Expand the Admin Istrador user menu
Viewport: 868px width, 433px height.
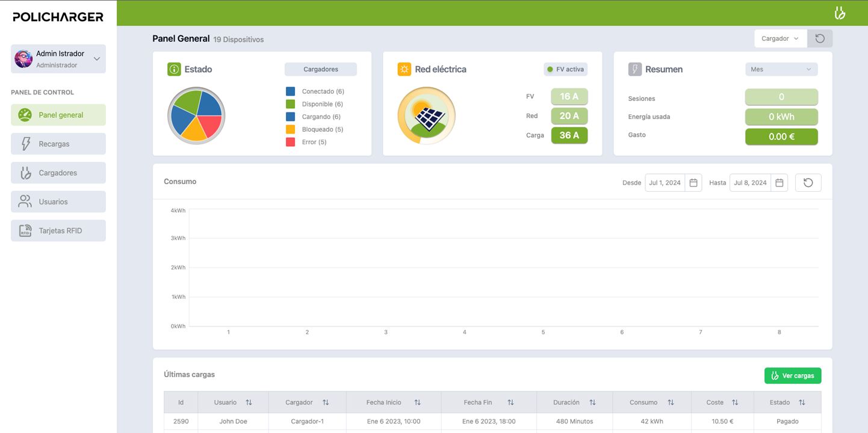click(97, 59)
